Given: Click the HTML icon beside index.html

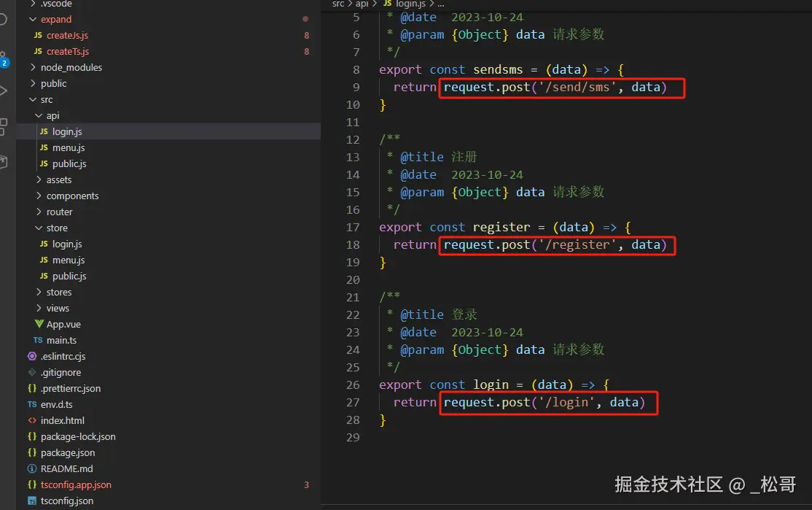Looking at the screenshot, I should pos(32,420).
